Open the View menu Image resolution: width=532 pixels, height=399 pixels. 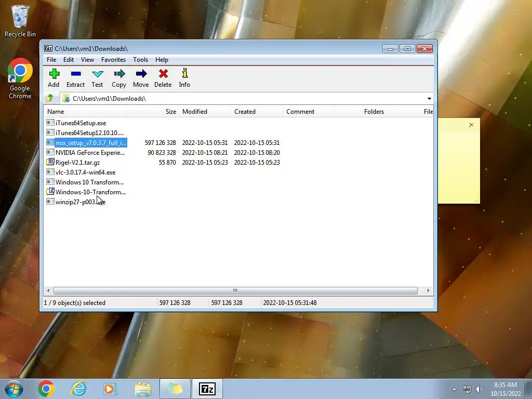coord(87,60)
